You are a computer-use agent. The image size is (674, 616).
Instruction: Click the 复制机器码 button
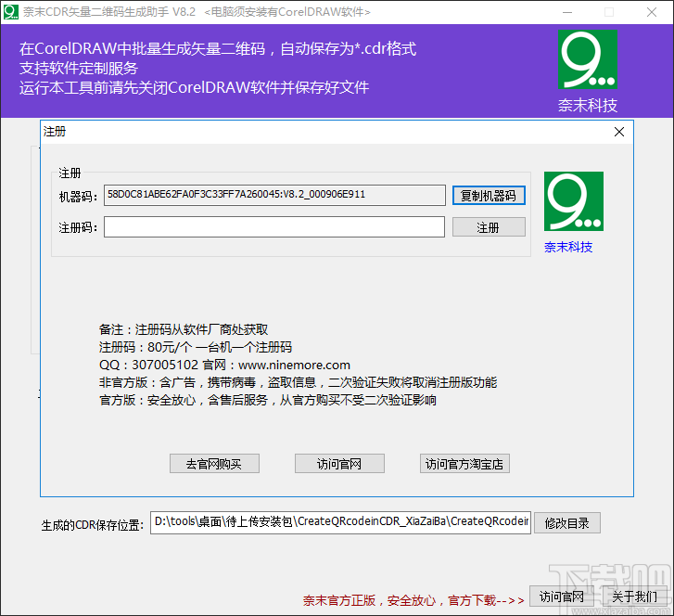489,196
